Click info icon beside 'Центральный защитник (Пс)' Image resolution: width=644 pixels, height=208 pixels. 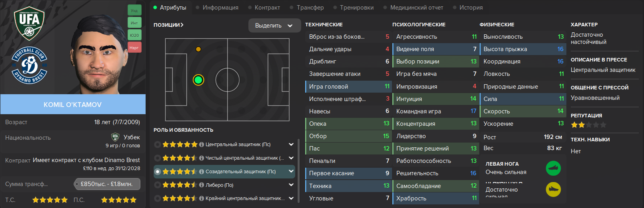pos(202,145)
